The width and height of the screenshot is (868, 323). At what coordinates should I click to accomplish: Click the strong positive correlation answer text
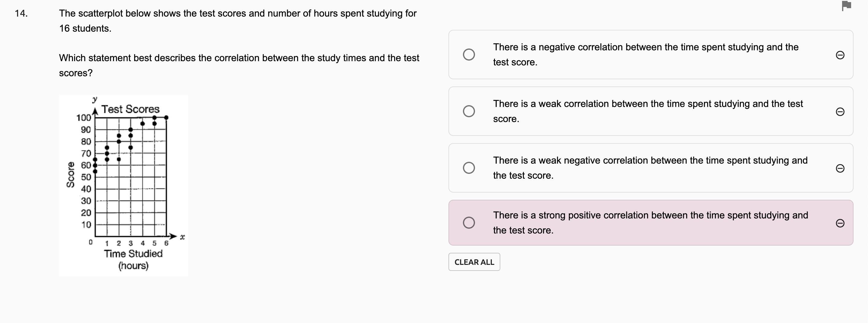click(x=650, y=223)
